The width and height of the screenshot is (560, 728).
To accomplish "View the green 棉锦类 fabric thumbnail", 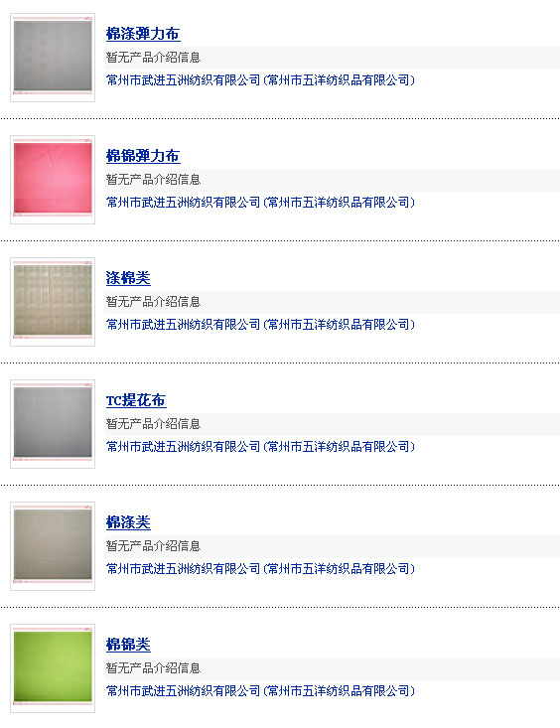I will 53,668.
